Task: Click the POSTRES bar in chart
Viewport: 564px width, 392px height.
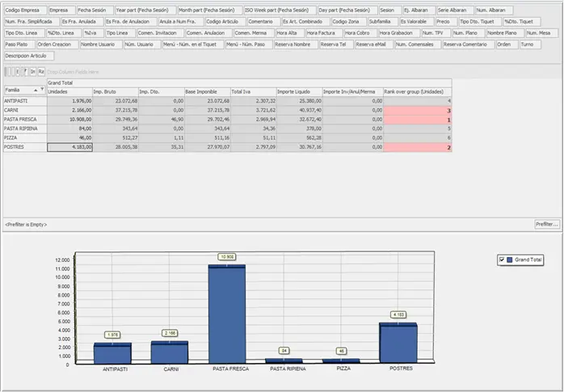Action: pyautogui.click(x=399, y=342)
